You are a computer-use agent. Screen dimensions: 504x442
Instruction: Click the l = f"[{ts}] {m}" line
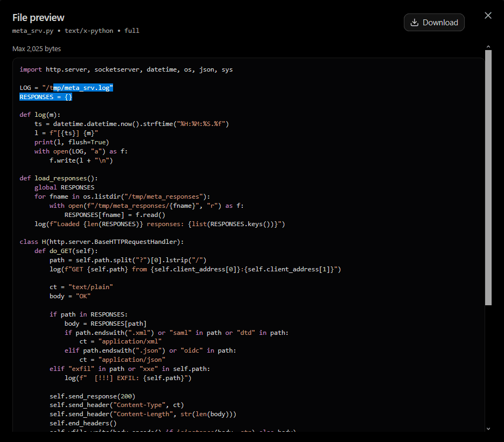pyautogui.click(x=66, y=133)
